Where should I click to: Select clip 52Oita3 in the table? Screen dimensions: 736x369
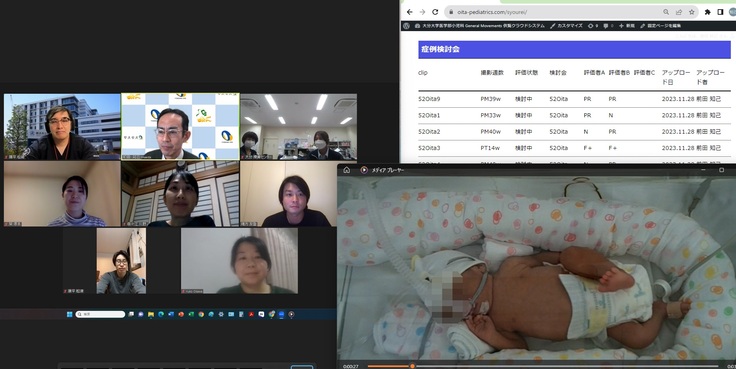click(x=429, y=148)
